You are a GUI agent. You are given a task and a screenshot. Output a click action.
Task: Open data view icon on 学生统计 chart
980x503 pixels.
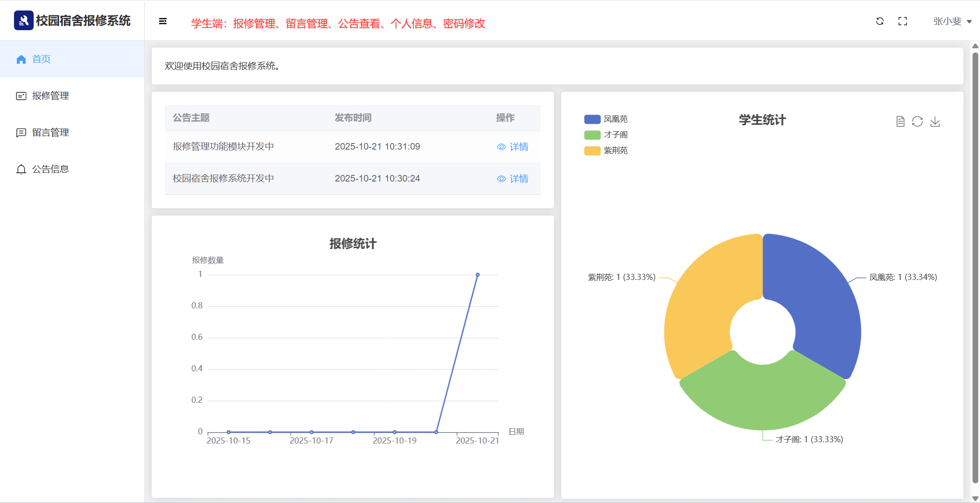[x=900, y=122]
